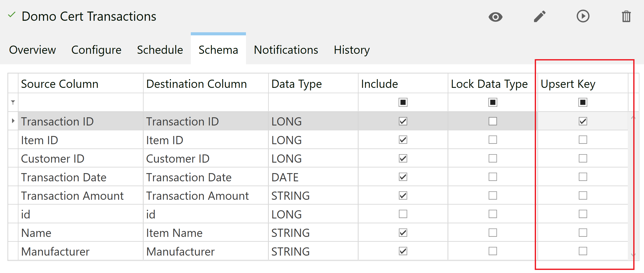Check Lock Data Type for Transaction Amount
The image size is (644, 273).
493,195
